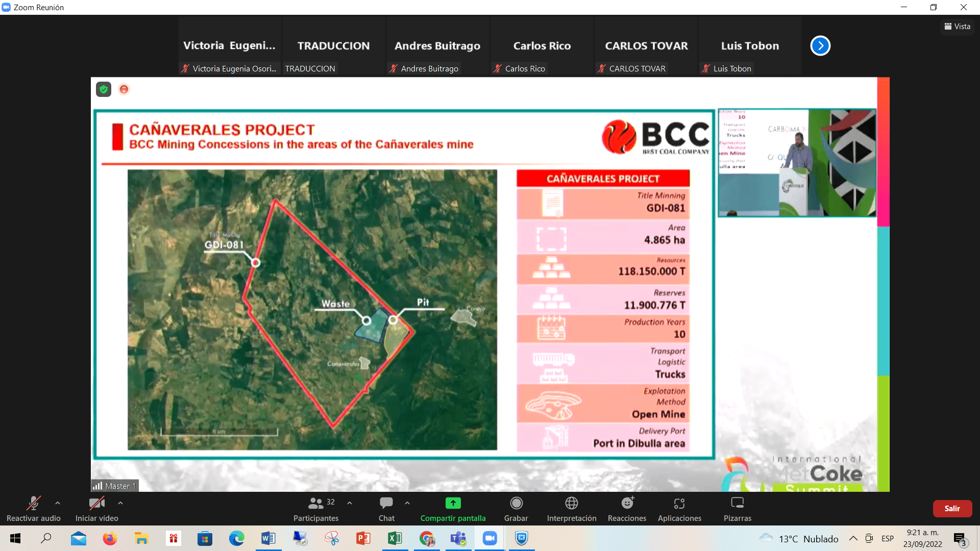Show hidden system tray icons
980x551 pixels.
(x=853, y=538)
